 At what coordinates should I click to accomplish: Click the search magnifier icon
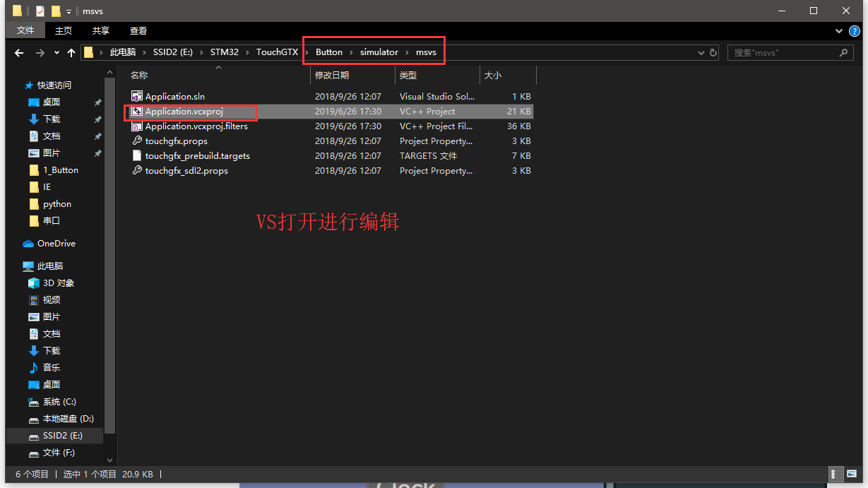(x=844, y=53)
